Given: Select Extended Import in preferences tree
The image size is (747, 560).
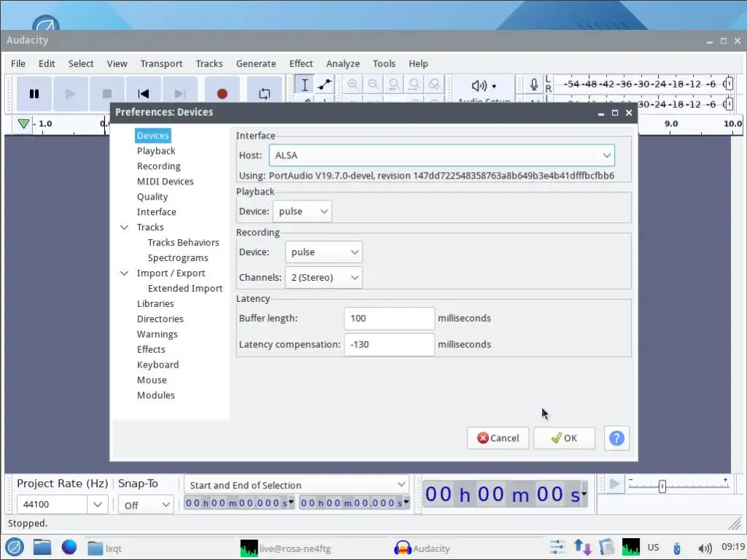Looking at the screenshot, I should pos(185,289).
